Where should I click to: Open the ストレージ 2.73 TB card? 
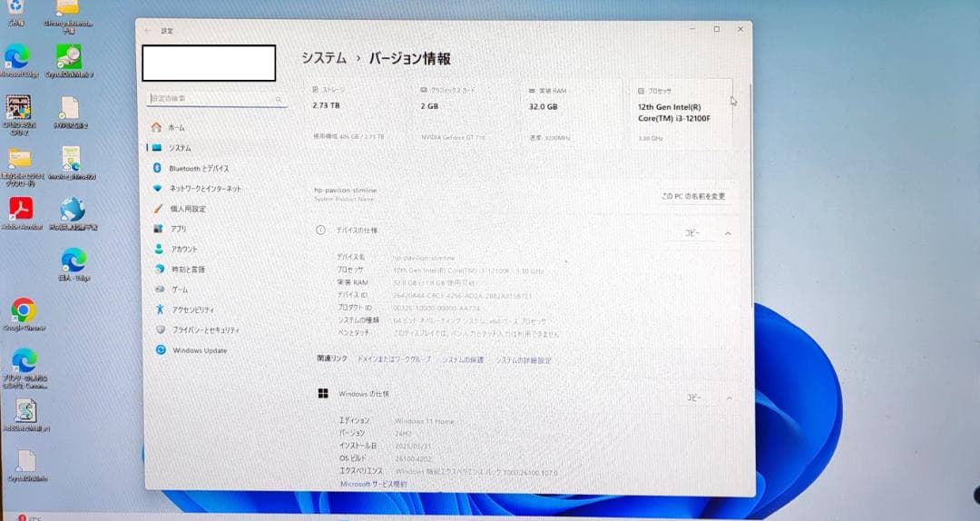(358, 113)
